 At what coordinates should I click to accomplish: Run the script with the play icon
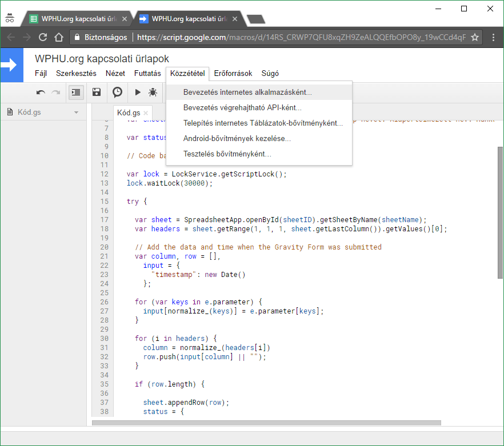pyautogui.click(x=138, y=92)
